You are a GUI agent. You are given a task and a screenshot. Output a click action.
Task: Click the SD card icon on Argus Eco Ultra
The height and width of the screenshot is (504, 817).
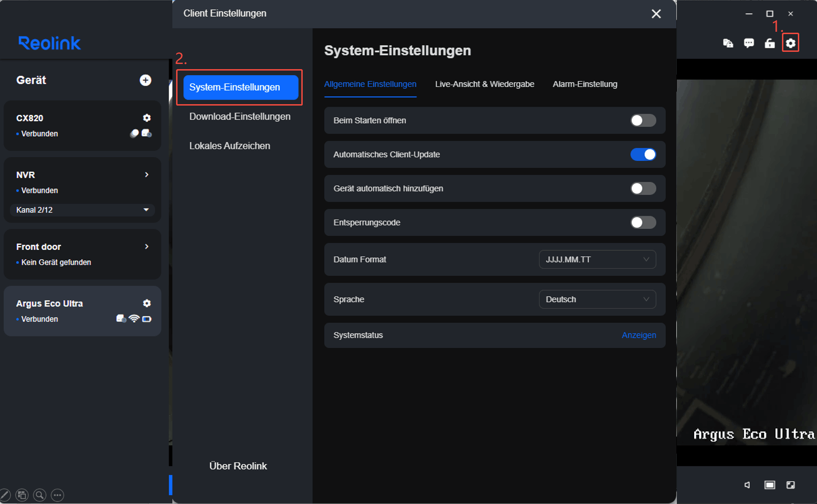121,319
